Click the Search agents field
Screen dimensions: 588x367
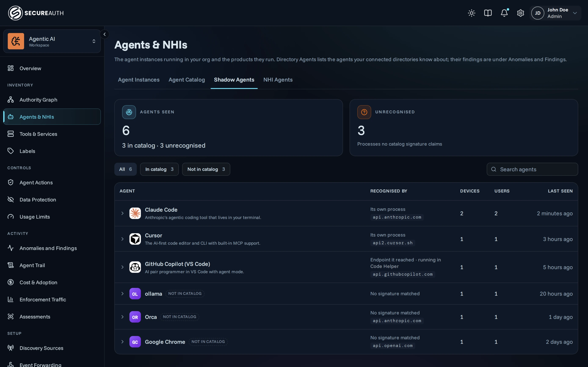[x=532, y=169]
